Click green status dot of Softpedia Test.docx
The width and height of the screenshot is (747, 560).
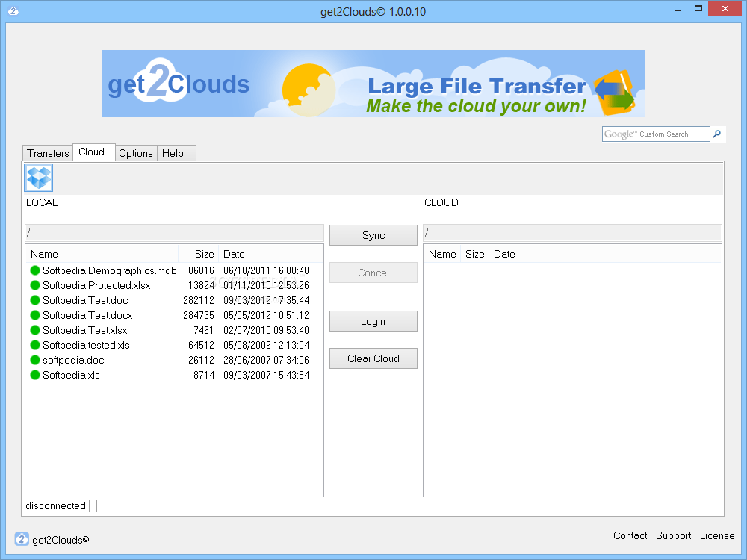(x=35, y=315)
